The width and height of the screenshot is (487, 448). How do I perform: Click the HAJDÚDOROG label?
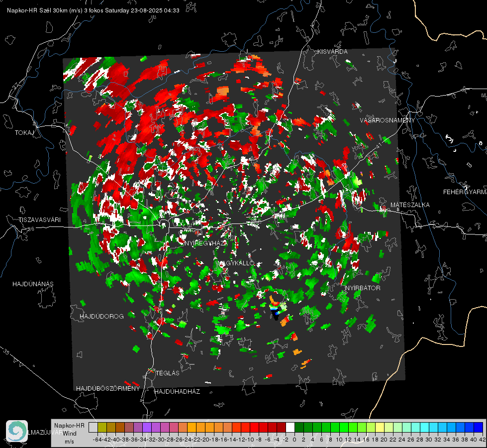point(101,317)
